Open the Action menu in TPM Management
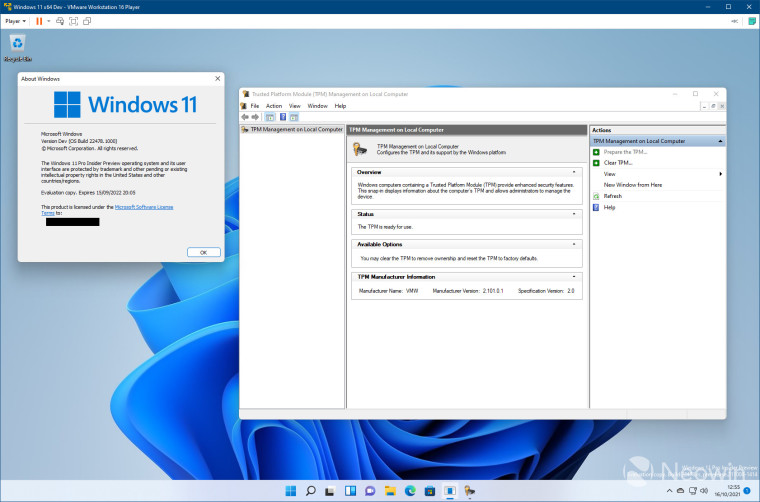760x502 pixels. click(x=274, y=106)
